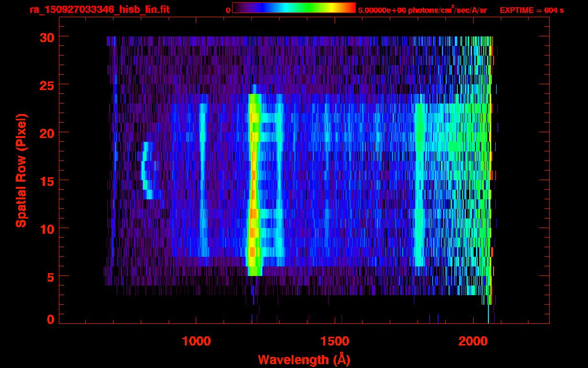
Task: Click the spatial row 20 tick label
Action: tap(46, 132)
